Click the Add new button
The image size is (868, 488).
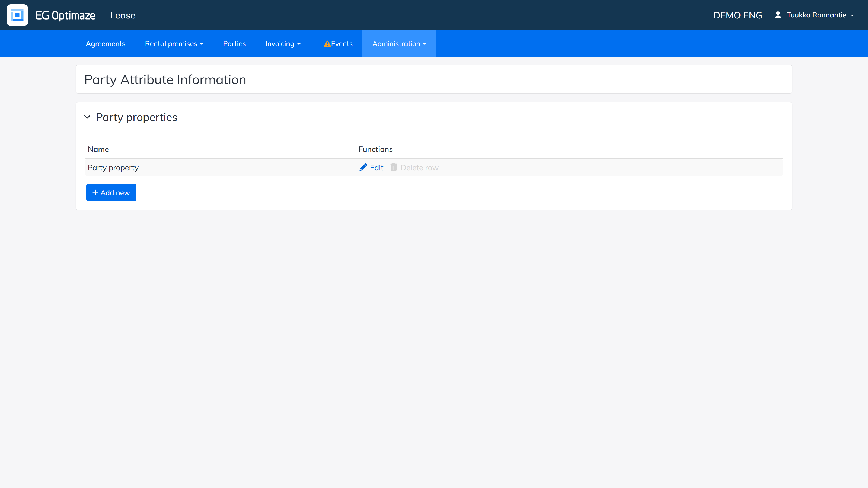[111, 193]
